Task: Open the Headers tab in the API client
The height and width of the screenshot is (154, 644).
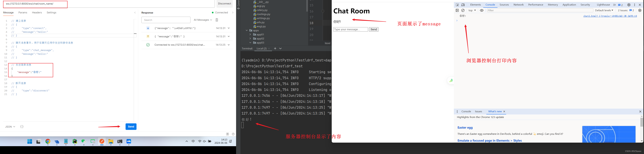Action: tap(37, 12)
